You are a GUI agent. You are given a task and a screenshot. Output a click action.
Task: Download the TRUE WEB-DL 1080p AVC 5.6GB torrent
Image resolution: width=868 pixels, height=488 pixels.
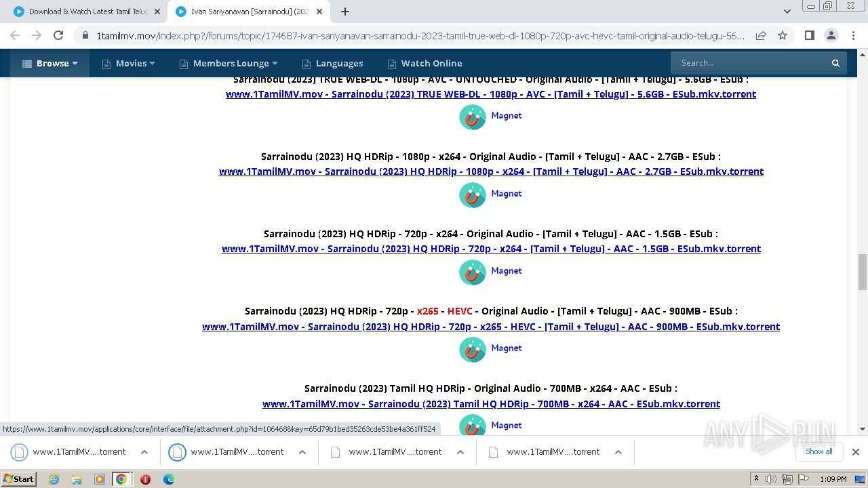(491, 94)
